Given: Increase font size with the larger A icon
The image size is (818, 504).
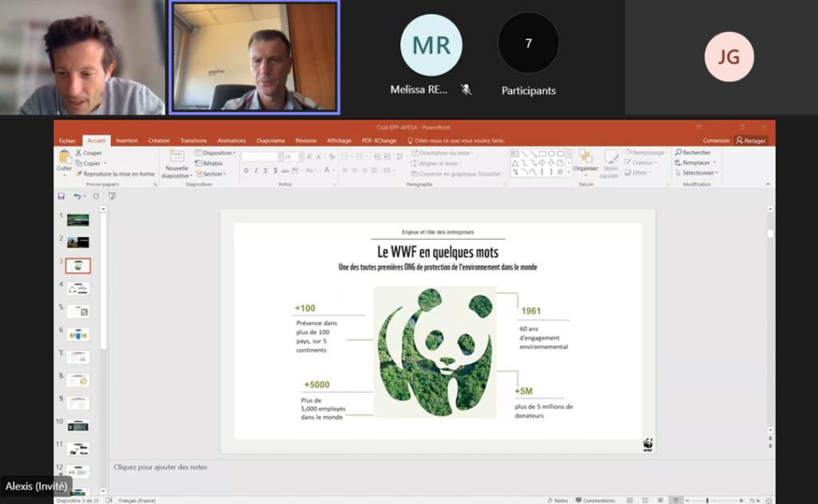Looking at the screenshot, I should pyautogui.click(x=309, y=157).
